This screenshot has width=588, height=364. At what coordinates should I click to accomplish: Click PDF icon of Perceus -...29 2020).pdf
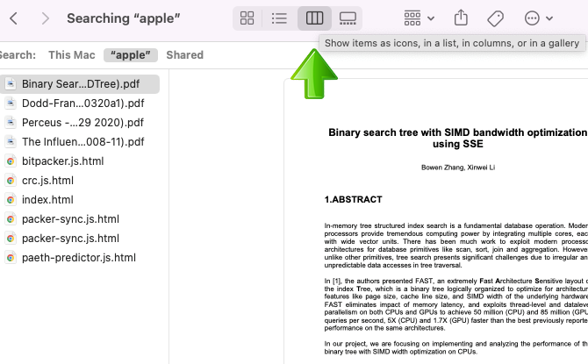pos(11,122)
